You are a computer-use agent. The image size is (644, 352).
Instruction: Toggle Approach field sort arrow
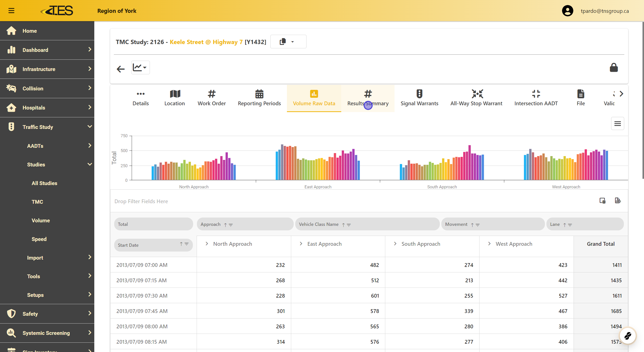[x=225, y=225]
